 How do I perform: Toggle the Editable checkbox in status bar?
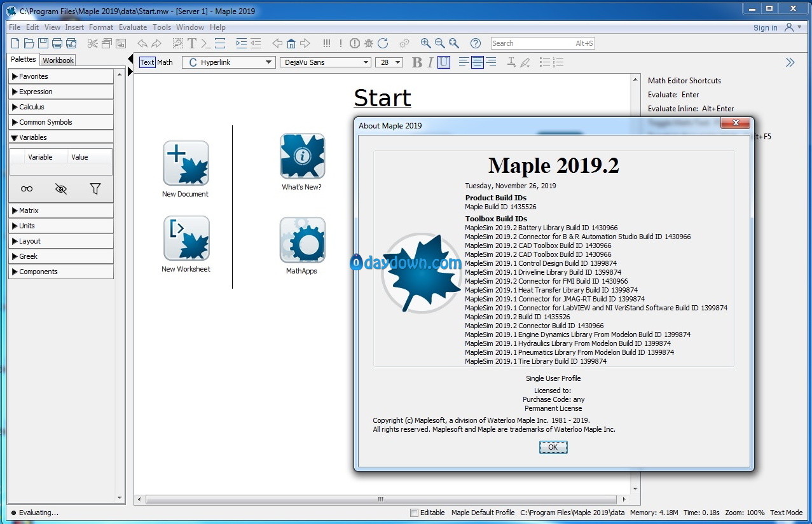coord(415,513)
